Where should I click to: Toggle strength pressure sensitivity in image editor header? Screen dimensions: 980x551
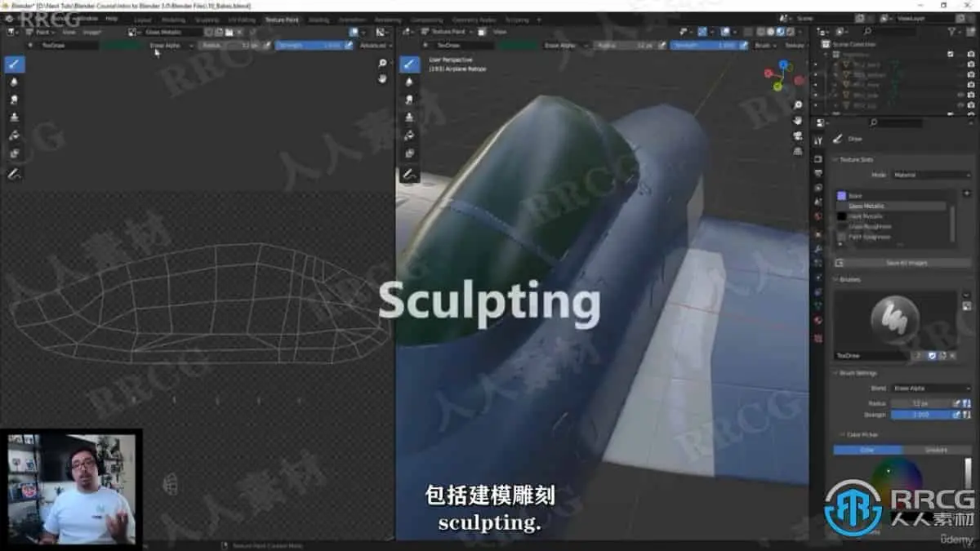pos(349,46)
